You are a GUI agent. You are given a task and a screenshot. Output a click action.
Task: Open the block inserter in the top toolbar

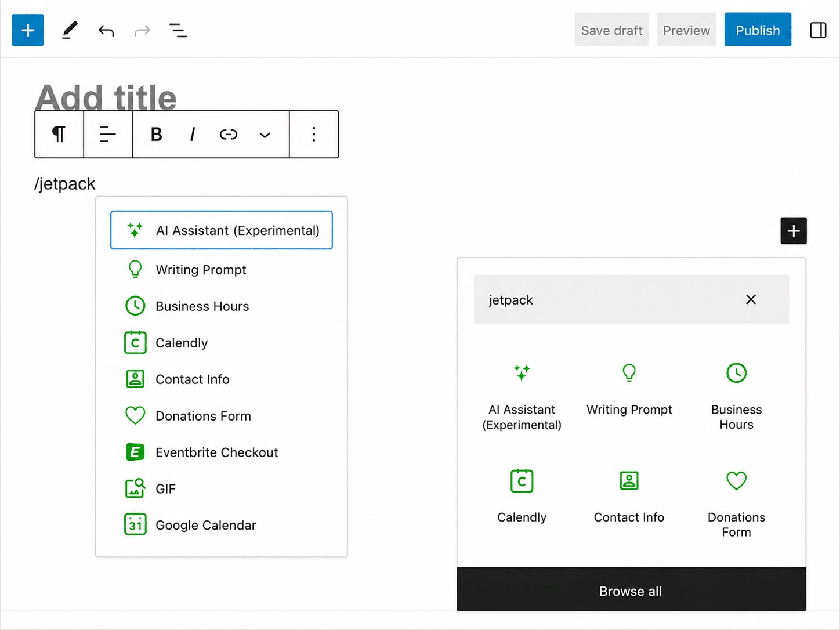pyautogui.click(x=28, y=30)
